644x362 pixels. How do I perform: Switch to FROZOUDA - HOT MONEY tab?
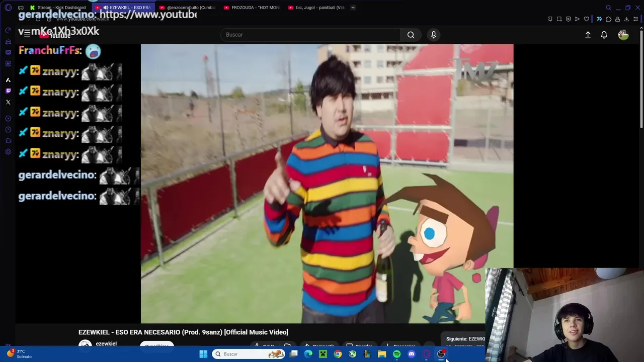(252, 8)
